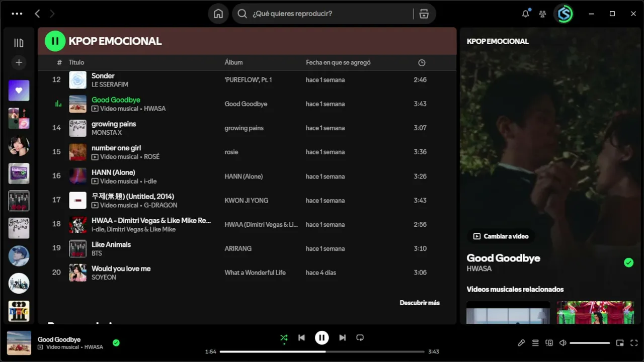Open the growing pains cover in sidebar
Image resolution: width=644 pixels, height=362 pixels.
(19, 228)
